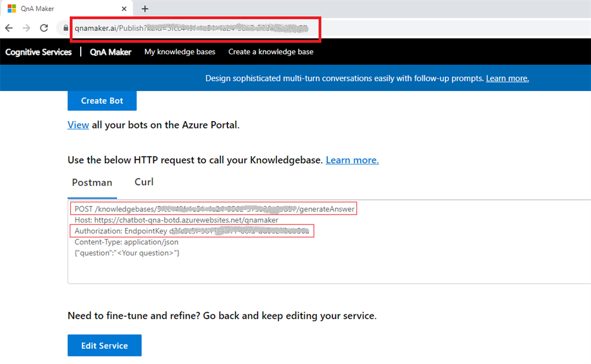This screenshot has width=591, height=364.
Task: Go to QnA Maker header link
Action: coord(110,52)
